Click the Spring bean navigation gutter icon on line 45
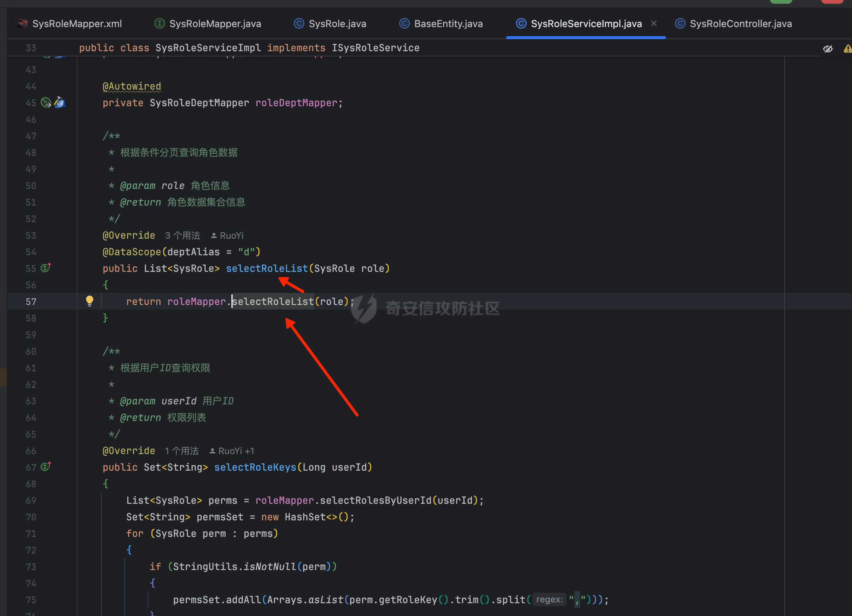The image size is (852, 616). point(46,102)
